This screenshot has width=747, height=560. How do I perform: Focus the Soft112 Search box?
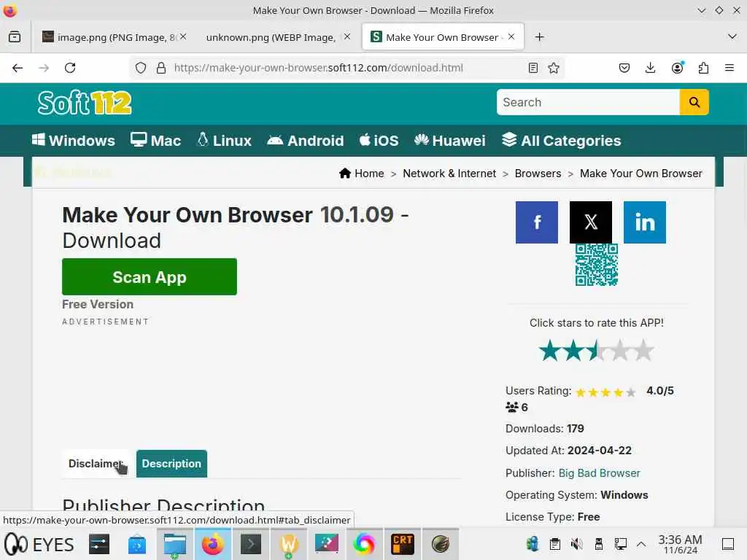(x=588, y=102)
